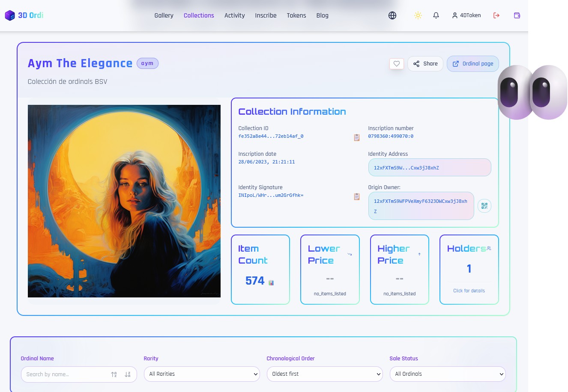The width and height of the screenshot is (568, 392).
Task: Copy the Collection ID
Action: tap(357, 137)
